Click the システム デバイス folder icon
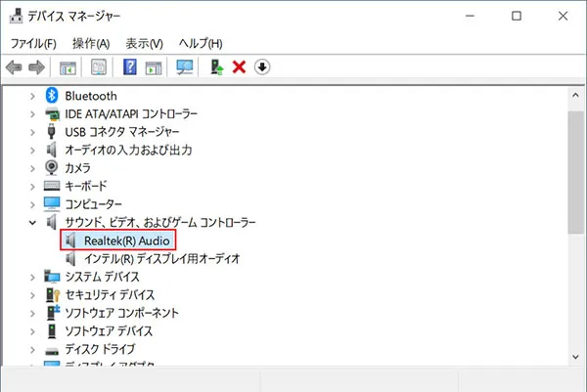Screen dimensions: 587x392 click(x=52, y=277)
